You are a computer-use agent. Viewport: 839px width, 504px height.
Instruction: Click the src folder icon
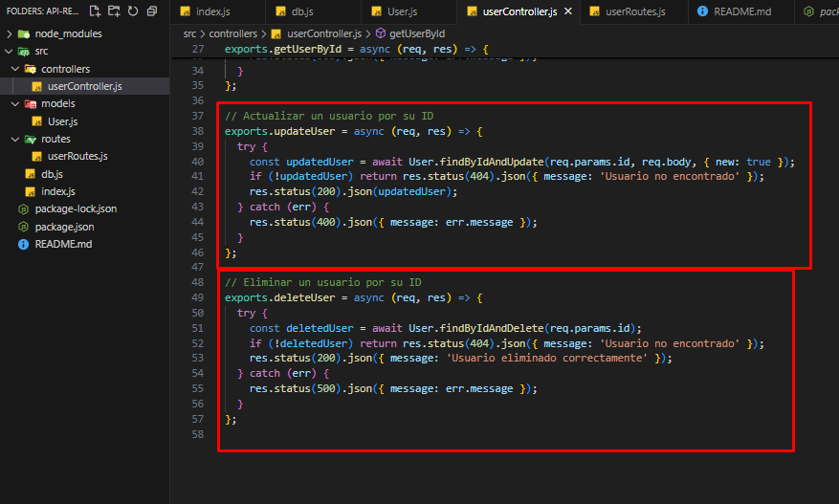pos(24,52)
